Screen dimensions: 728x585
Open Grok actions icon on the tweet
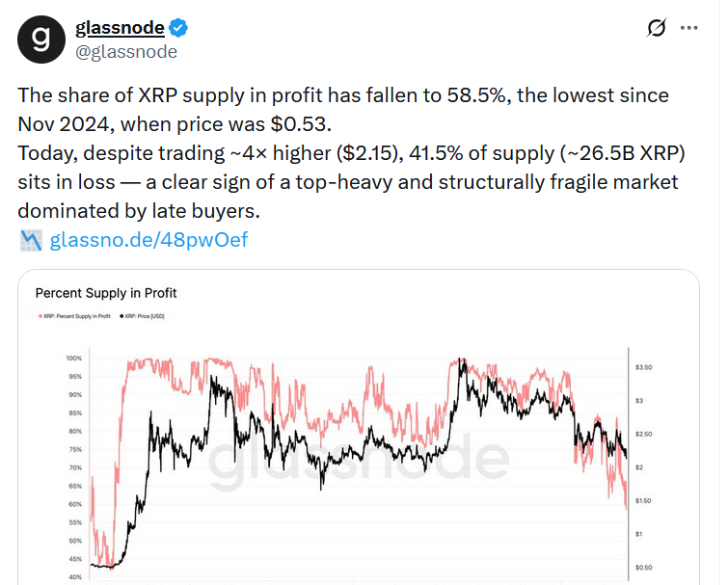pos(656,29)
